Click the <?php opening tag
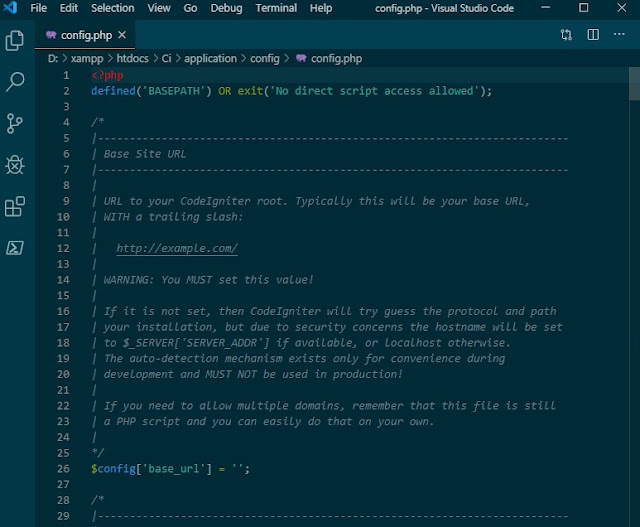The image size is (640, 527). pos(107,76)
